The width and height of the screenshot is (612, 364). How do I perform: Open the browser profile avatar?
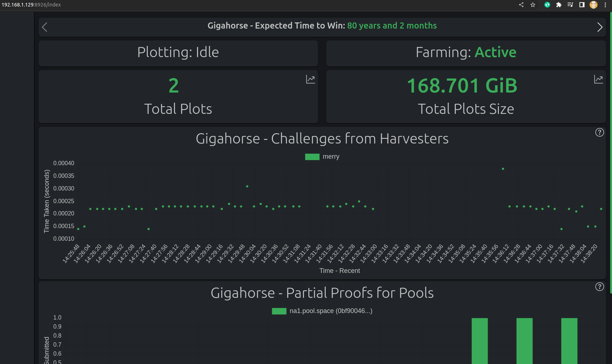pos(594,5)
